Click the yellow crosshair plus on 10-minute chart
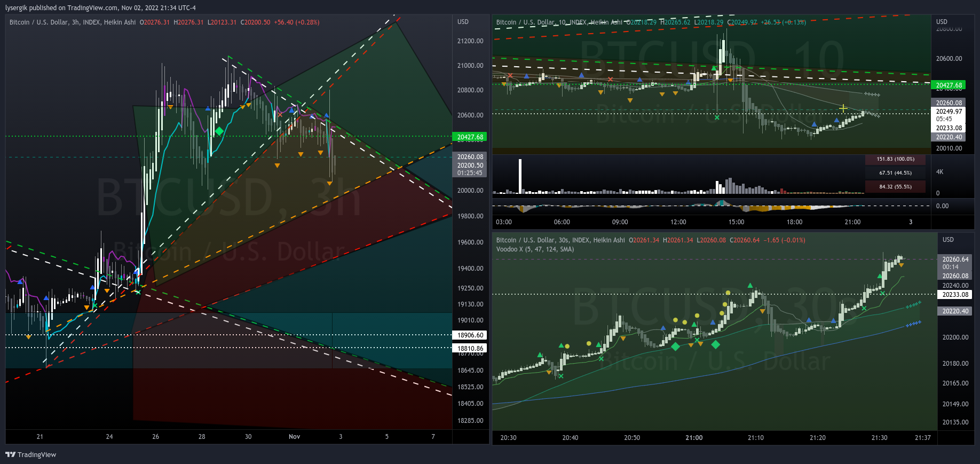Viewport: 980px width, 464px height. (x=843, y=108)
